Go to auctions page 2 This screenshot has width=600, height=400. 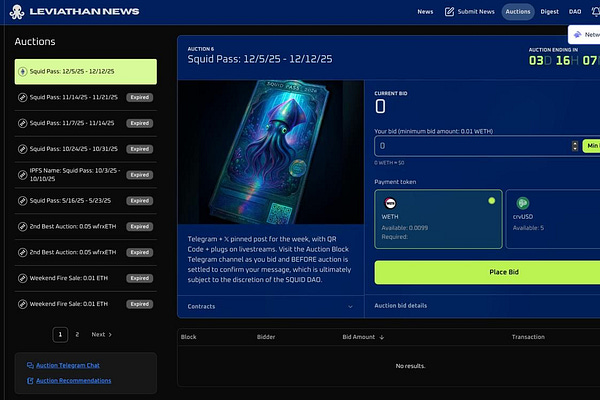point(77,335)
